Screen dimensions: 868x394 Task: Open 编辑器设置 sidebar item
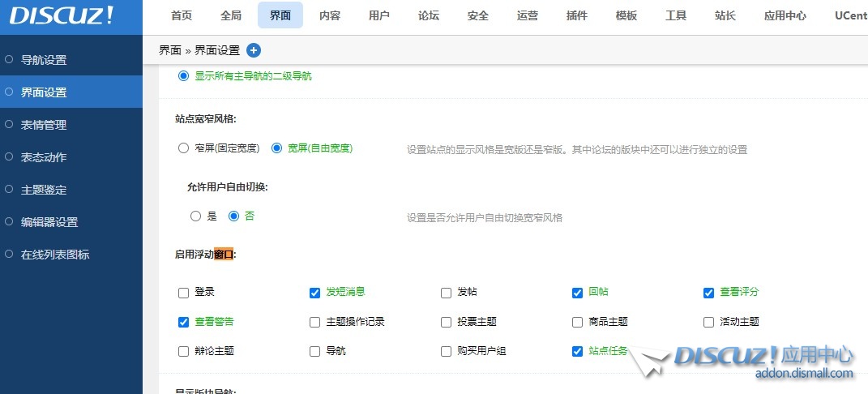pos(49,222)
